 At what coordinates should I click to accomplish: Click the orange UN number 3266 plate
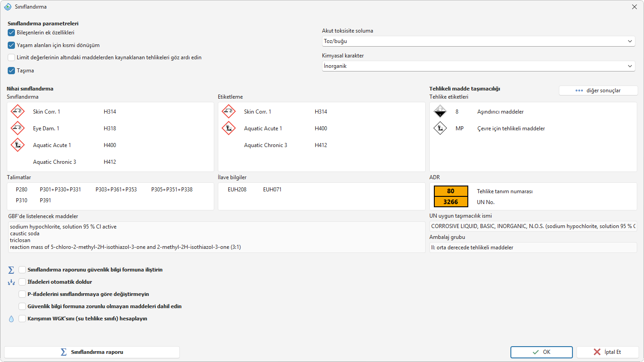point(451,202)
